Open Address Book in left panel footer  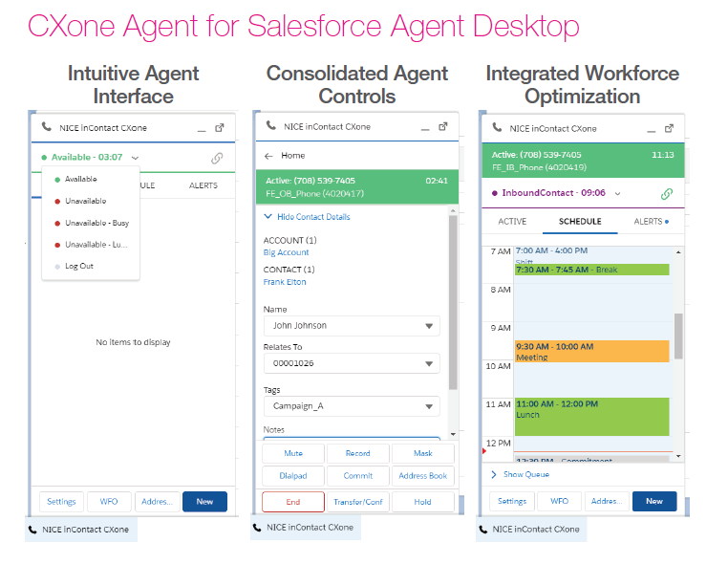pyautogui.click(x=157, y=502)
